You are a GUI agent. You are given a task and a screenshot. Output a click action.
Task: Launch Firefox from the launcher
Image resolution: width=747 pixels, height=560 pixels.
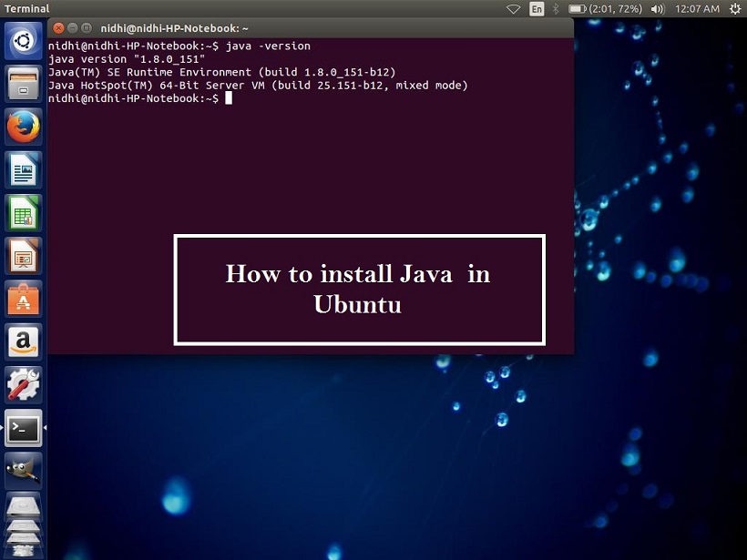coord(22,126)
